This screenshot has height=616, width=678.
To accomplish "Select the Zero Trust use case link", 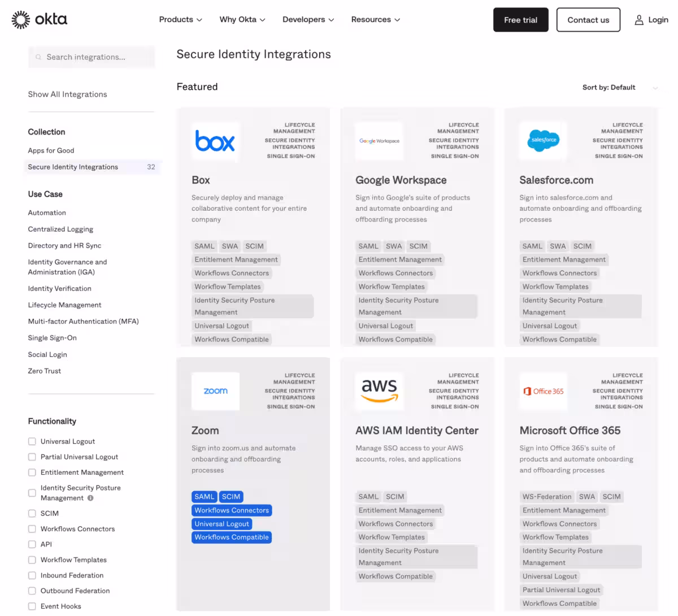I will [45, 371].
